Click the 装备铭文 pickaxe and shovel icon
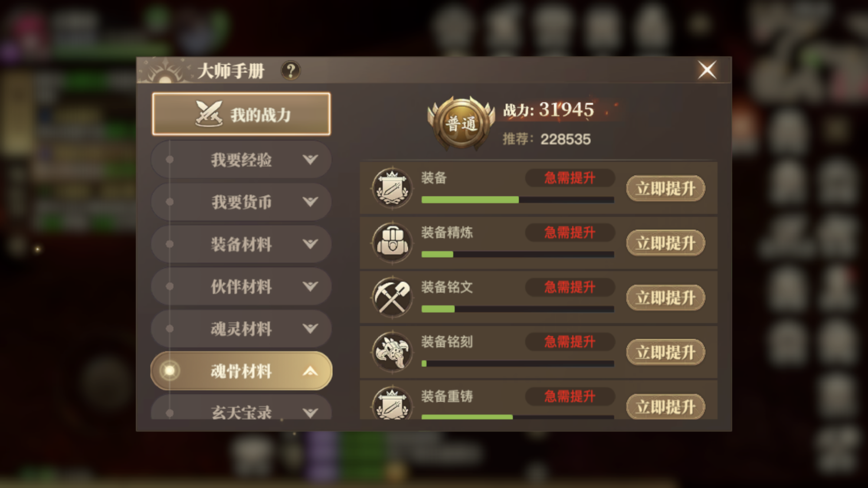Viewport: 868px width, 488px height. click(x=392, y=298)
